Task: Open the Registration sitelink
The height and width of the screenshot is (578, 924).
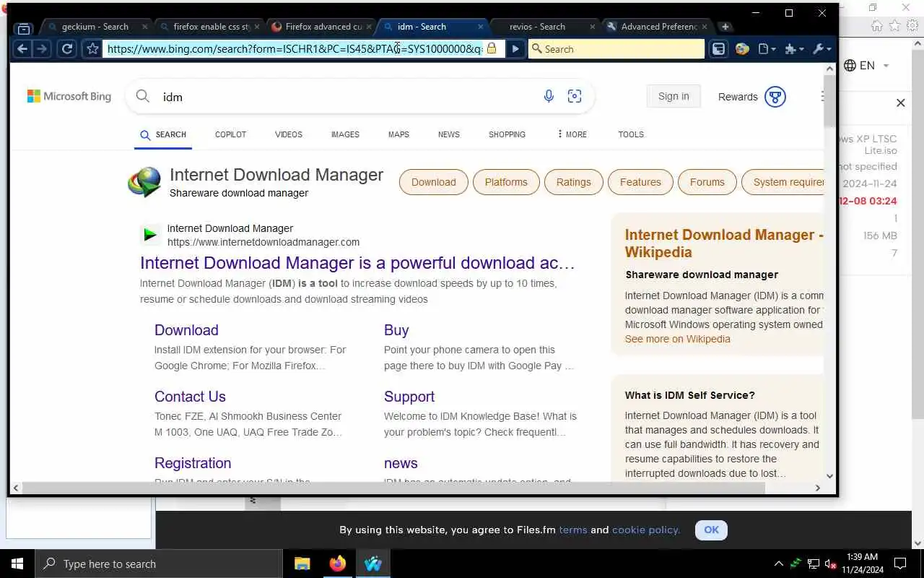Action: tap(193, 463)
